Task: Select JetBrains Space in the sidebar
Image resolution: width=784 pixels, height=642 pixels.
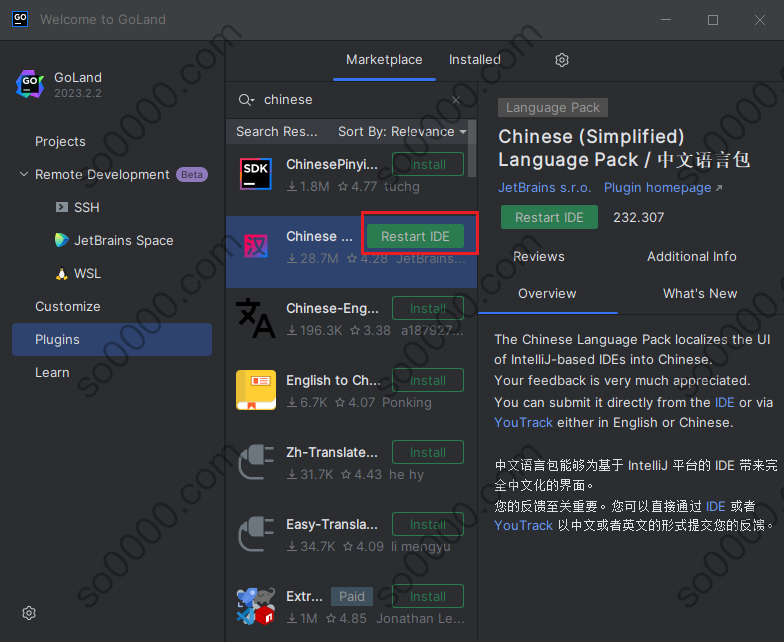Action: 124,240
